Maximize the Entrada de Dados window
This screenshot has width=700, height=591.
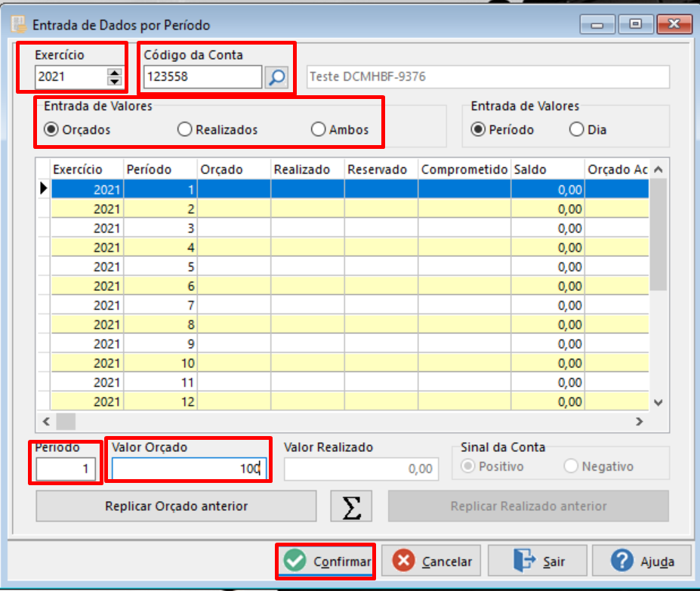tap(636, 25)
